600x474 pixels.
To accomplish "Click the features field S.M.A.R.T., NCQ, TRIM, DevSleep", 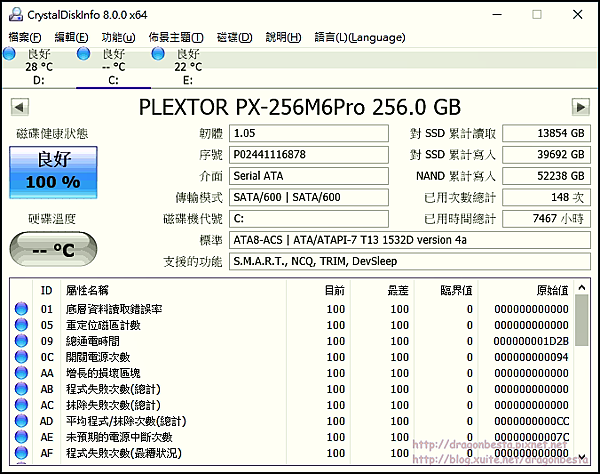I will click(x=410, y=261).
